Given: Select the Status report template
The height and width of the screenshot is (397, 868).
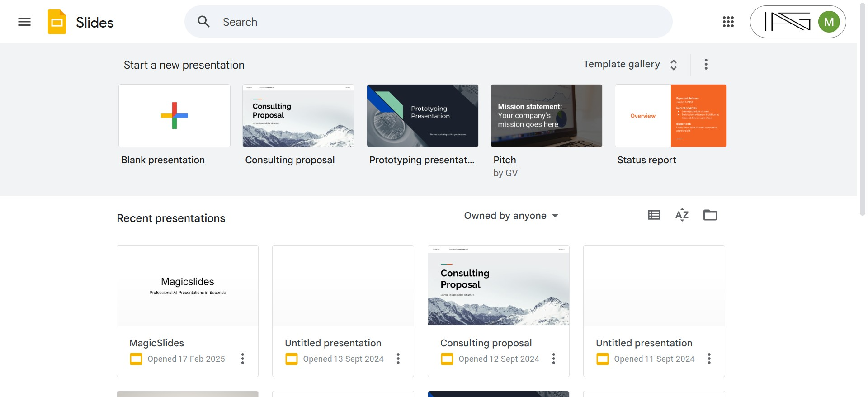Looking at the screenshot, I should (670, 116).
